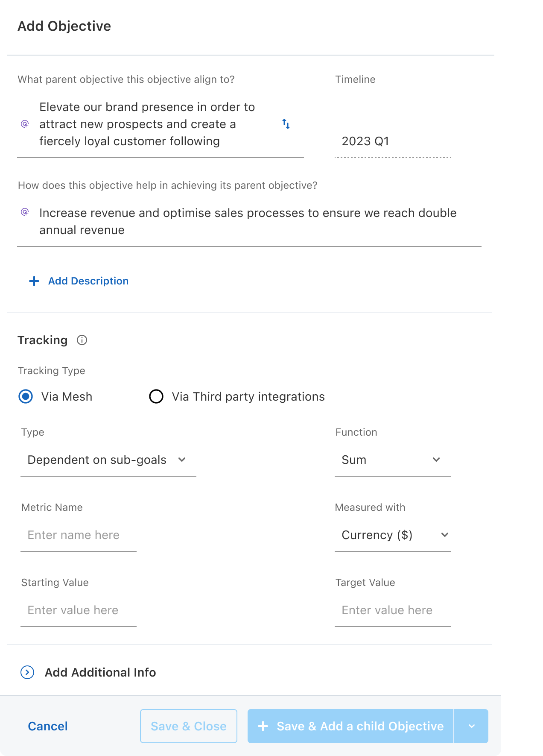Click the plus icon before Add Description
This screenshot has height=756, width=543.
pyautogui.click(x=34, y=281)
